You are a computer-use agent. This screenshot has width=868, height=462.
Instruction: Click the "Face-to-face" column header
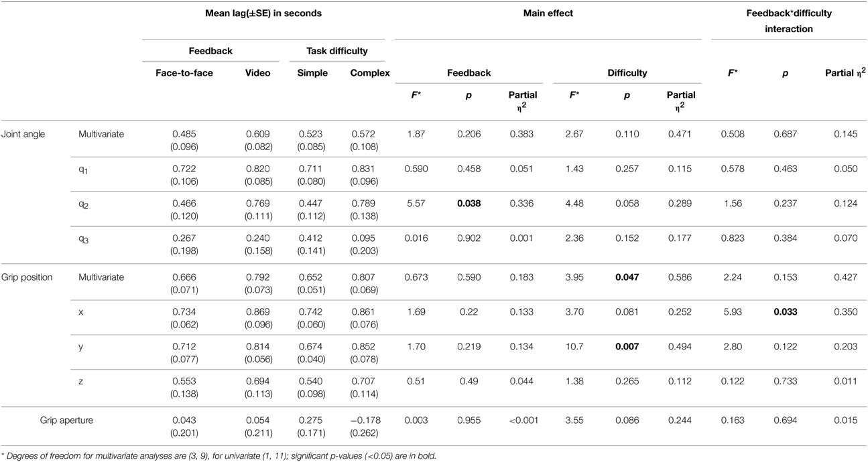(x=184, y=73)
